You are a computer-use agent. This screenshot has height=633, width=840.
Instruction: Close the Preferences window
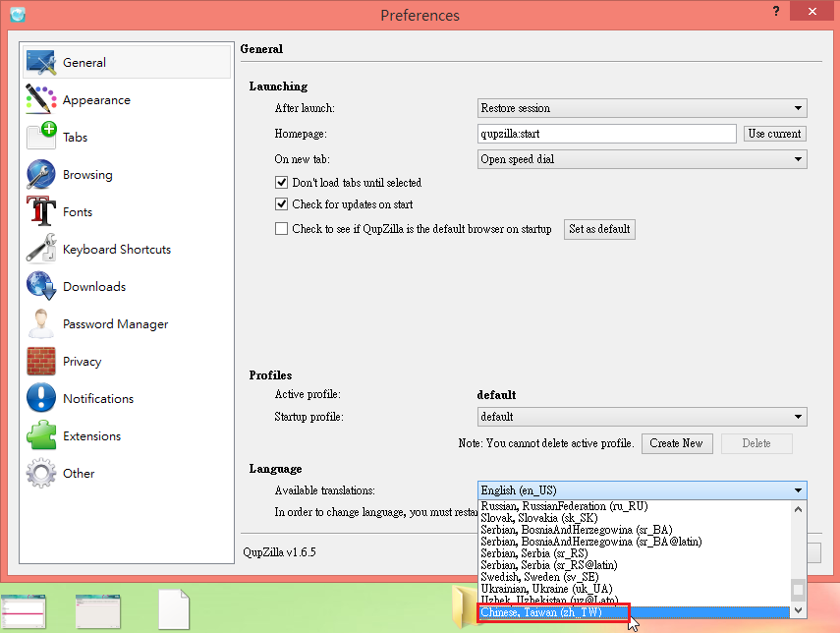pyautogui.click(x=812, y=11)
